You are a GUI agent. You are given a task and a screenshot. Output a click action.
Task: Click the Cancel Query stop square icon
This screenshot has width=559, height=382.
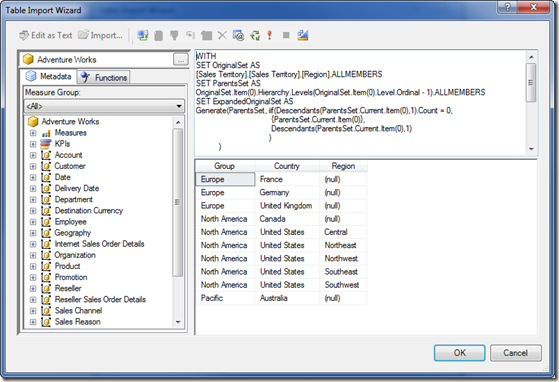[286, 35]
